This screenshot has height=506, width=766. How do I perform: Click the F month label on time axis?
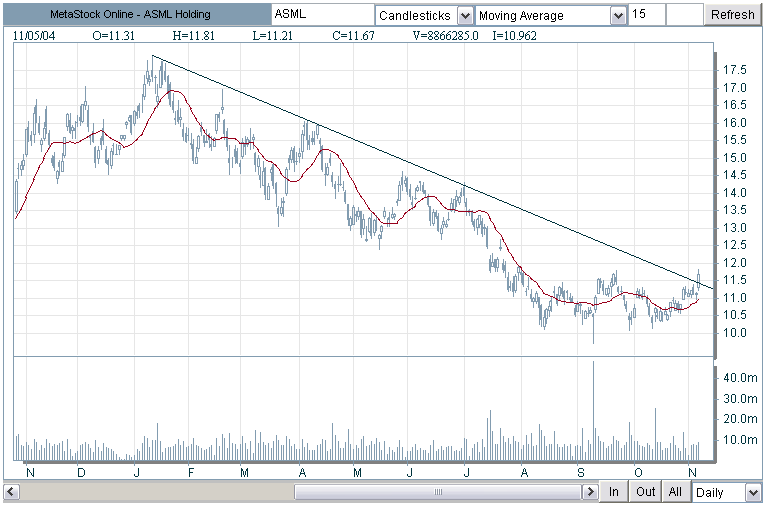[x=191, y=472]
